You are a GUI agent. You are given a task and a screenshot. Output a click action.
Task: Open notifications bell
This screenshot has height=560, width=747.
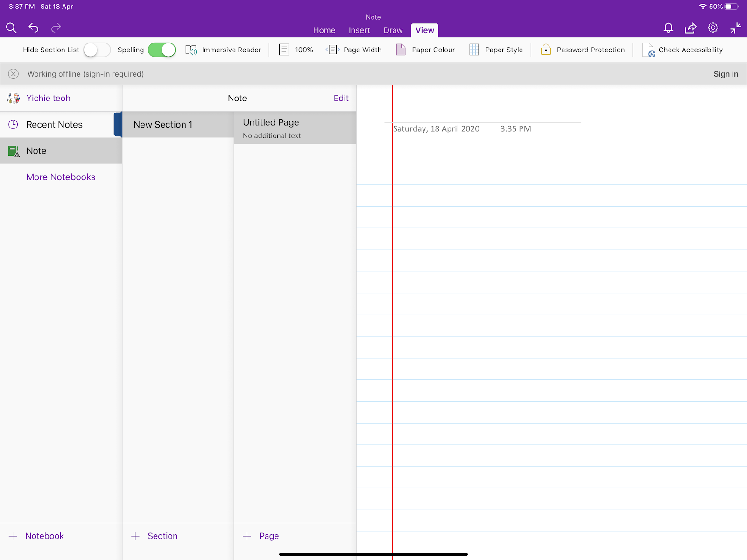click(669, 28)
